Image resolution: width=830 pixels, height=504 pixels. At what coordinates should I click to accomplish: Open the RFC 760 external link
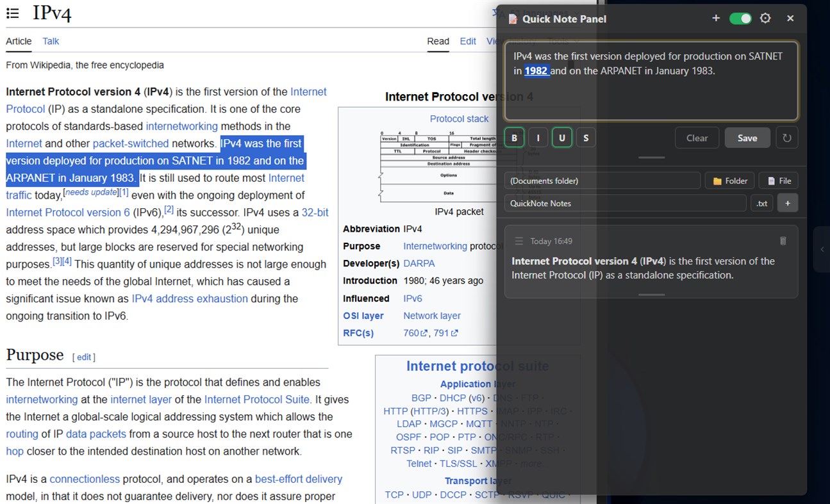tap(415, 333)
